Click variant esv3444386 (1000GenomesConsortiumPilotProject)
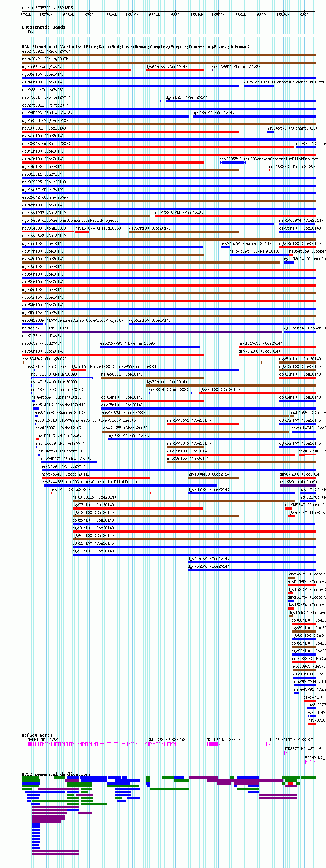The image size is (326, 868). coord(92,482)
